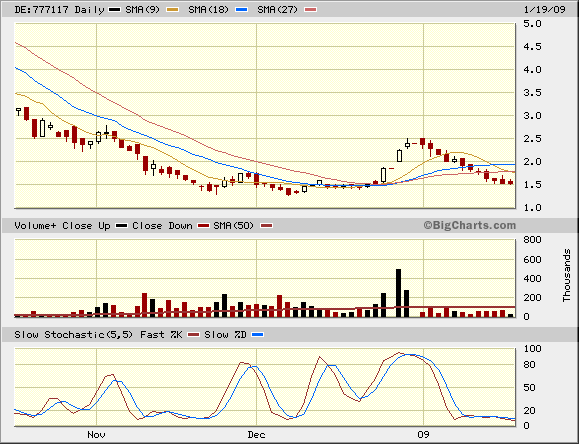
Task: Click the Thousands axis label
Action: coord(567,276)
